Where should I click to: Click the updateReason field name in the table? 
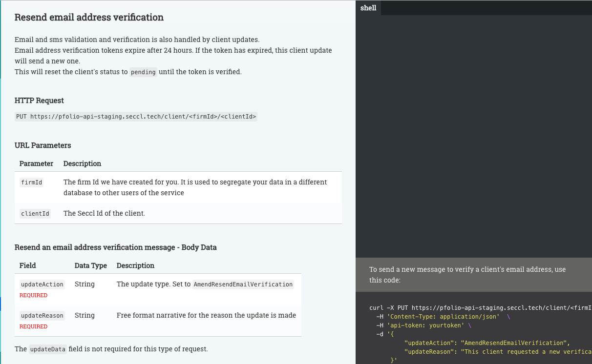[42, 315]
